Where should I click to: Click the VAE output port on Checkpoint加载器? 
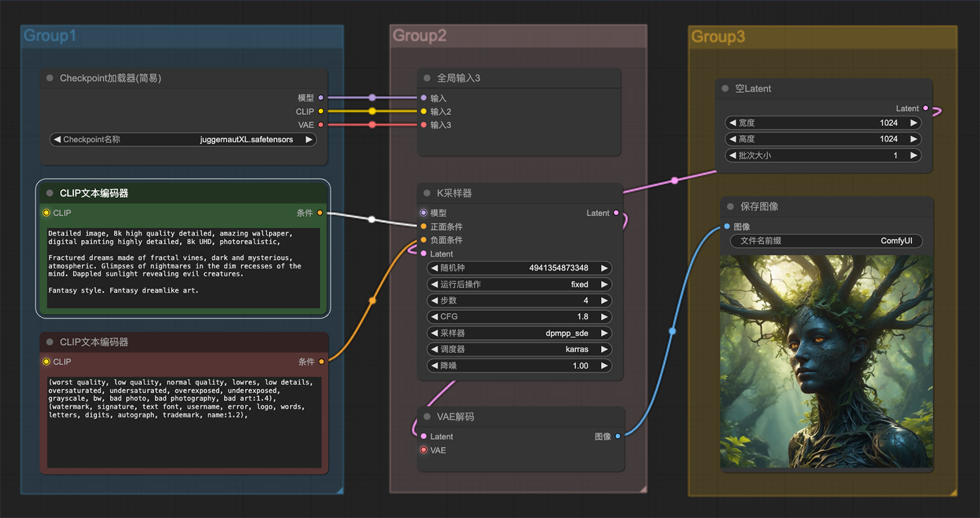pyautogui.click(x=320, y=125)
